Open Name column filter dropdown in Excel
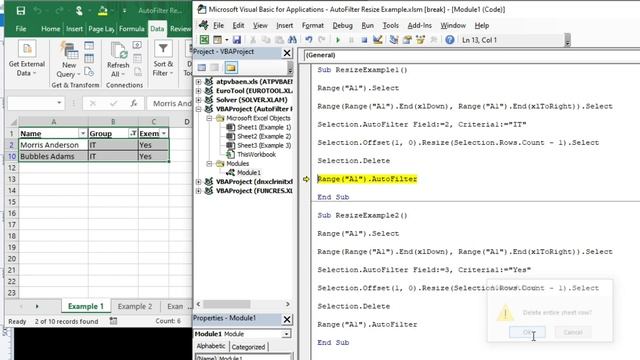This screenshot has height=360, width=640. coord(82,133)
